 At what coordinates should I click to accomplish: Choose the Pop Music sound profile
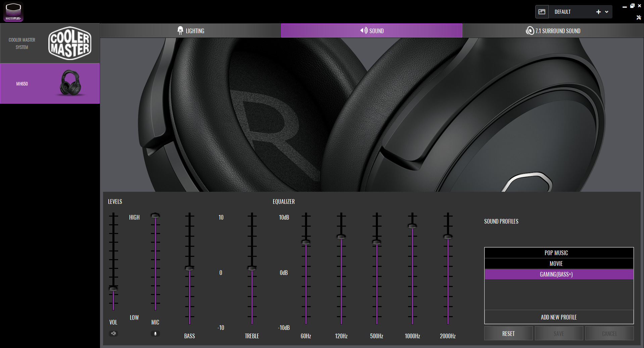(x=558, y=253)
